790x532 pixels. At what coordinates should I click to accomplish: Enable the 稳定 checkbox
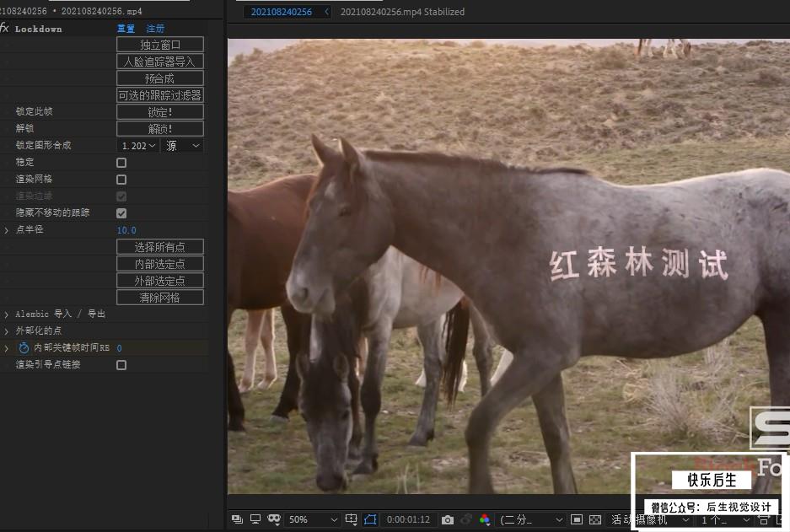coord(121,162)
